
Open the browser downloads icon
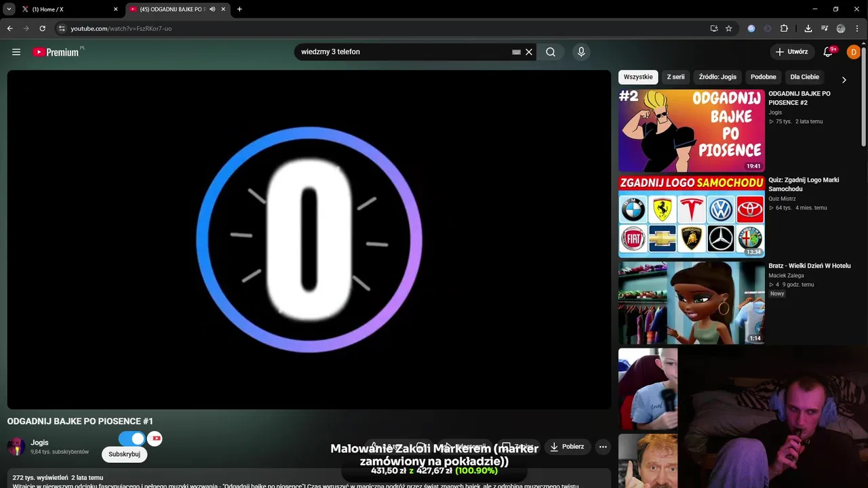(808, 28)
